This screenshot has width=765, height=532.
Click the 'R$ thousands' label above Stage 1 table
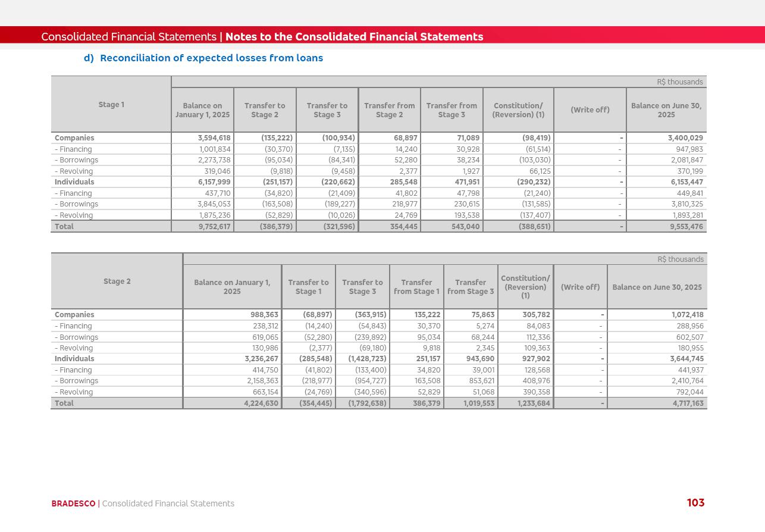coord(679,82)
